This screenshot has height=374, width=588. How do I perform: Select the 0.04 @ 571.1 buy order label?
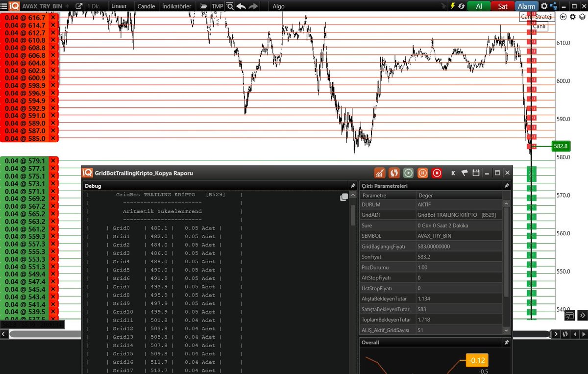click(25, 191)
